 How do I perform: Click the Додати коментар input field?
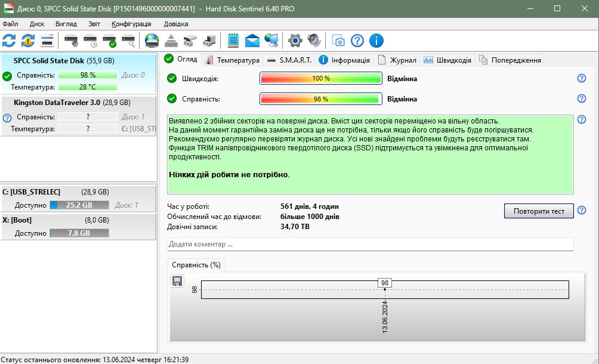click(370, 244)
